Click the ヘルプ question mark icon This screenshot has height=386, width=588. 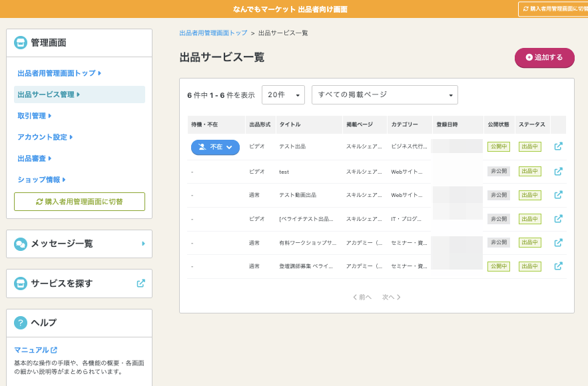(x=21, y=323)
